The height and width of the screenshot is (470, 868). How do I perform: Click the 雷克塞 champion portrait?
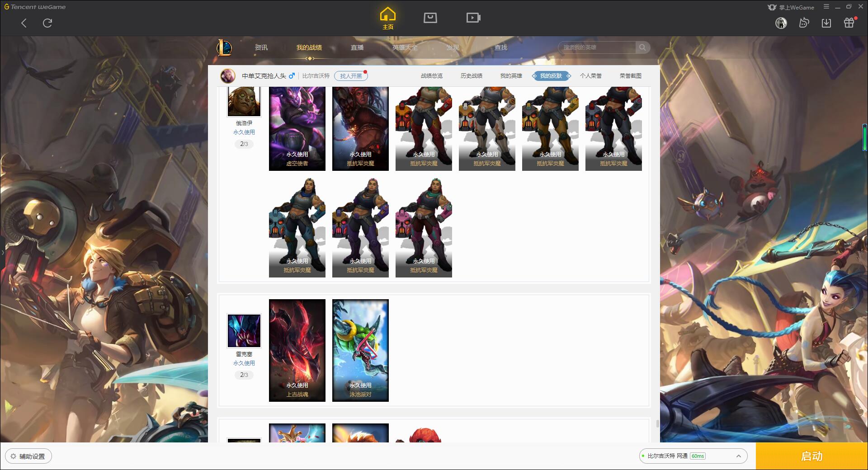[244, 331]
